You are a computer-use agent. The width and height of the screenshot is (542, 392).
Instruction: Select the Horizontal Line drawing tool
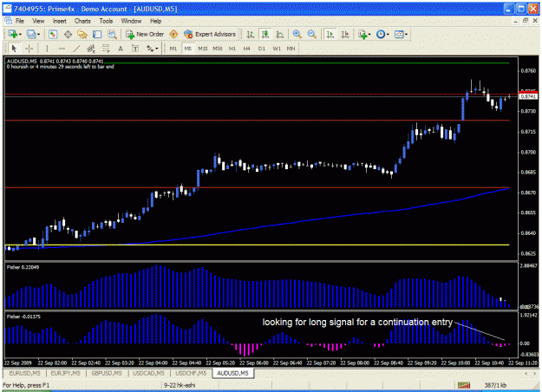pos(62,49)
